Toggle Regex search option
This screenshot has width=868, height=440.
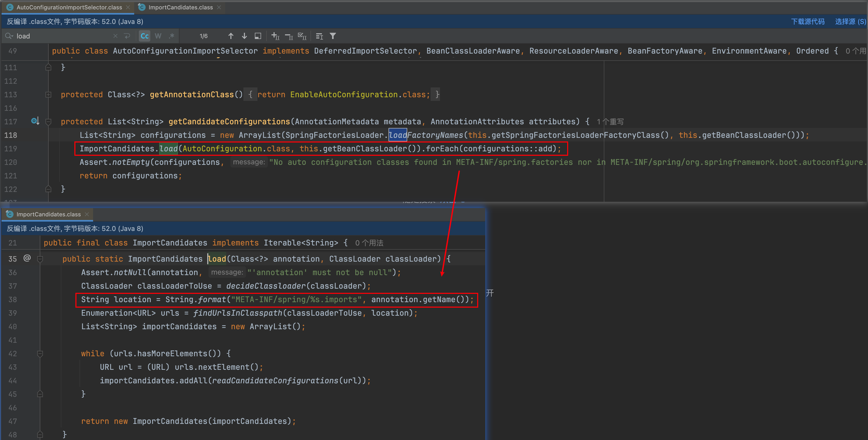(172, 36)
